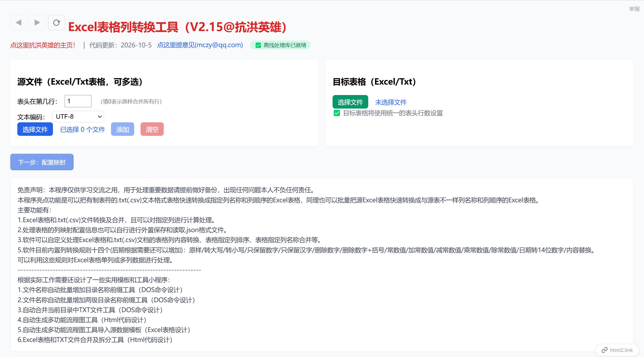Image resolution: width=644 pixels, height=357 pixels.
Task: Click the 清空 button
Action: point(152,129)
